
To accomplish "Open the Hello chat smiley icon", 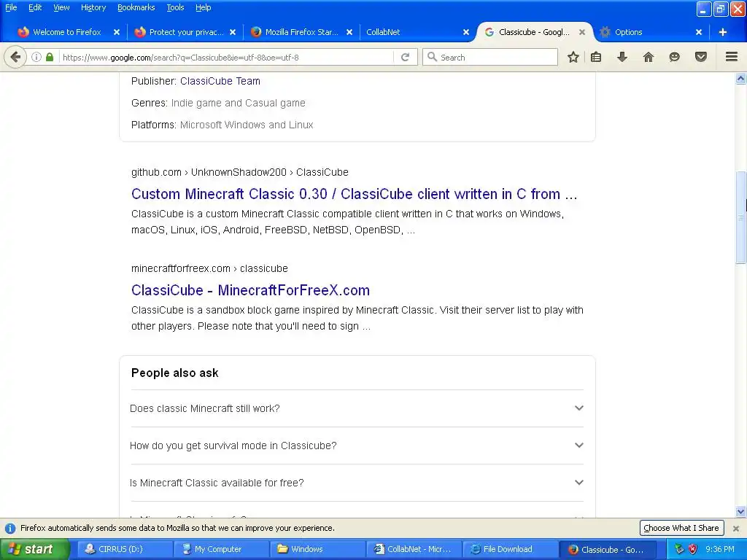I will [674, 57].
